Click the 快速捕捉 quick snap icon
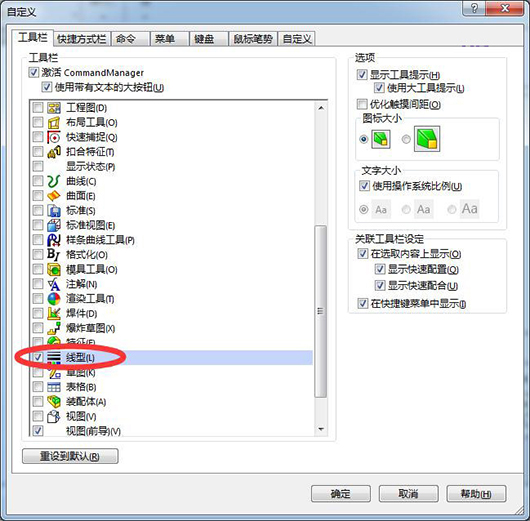Screen dimensions: 530x521 click(x=54, y=137)
